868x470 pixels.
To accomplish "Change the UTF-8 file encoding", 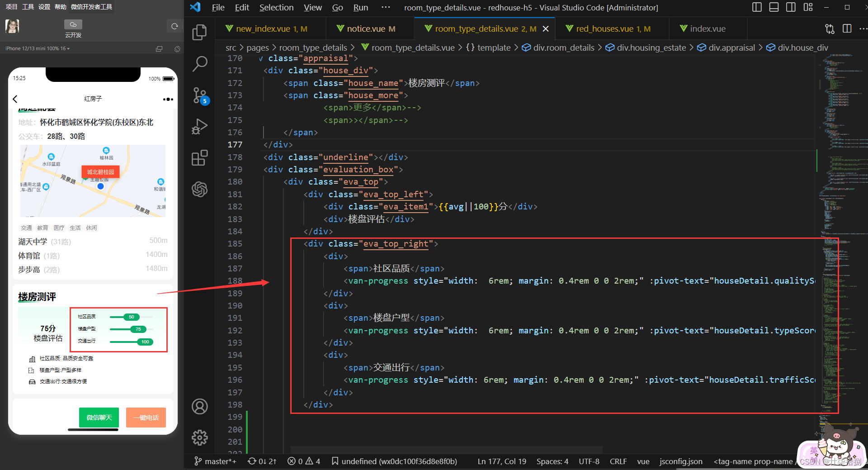I will [x=589, y=461].
